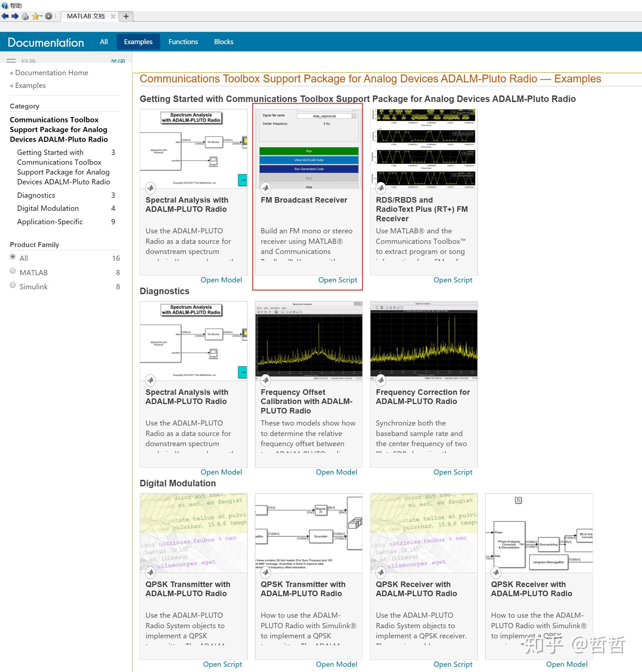
Task: Open the FM Broadcast Receiver script
Action: [x=337, y=279]
